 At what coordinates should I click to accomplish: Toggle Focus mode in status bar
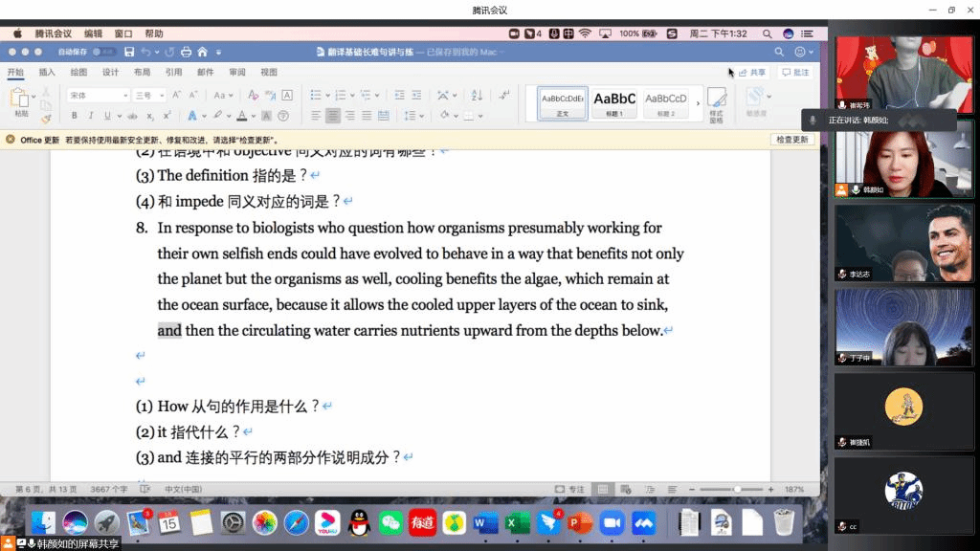570,489
